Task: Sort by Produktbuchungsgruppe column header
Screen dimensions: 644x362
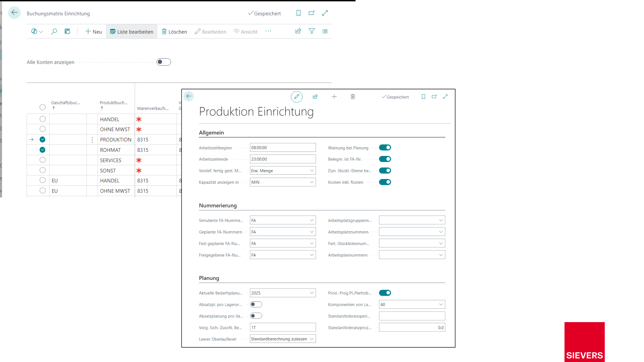Action: coord(114,103)
